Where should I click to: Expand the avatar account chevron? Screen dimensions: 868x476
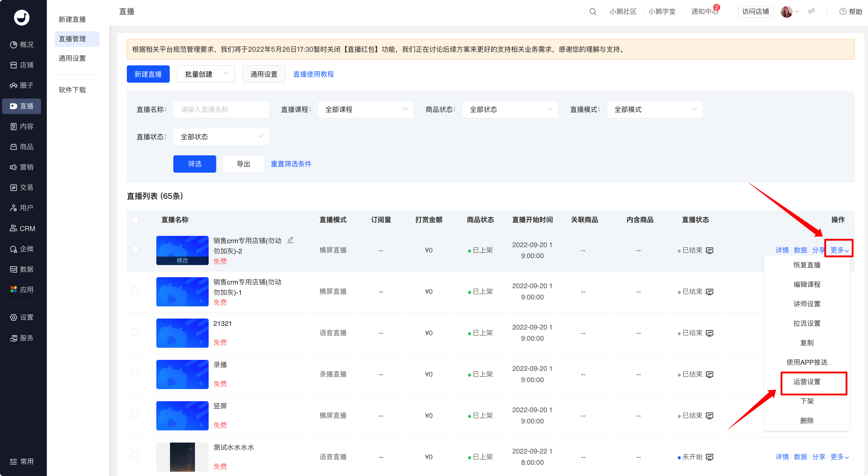pos(797,12)
